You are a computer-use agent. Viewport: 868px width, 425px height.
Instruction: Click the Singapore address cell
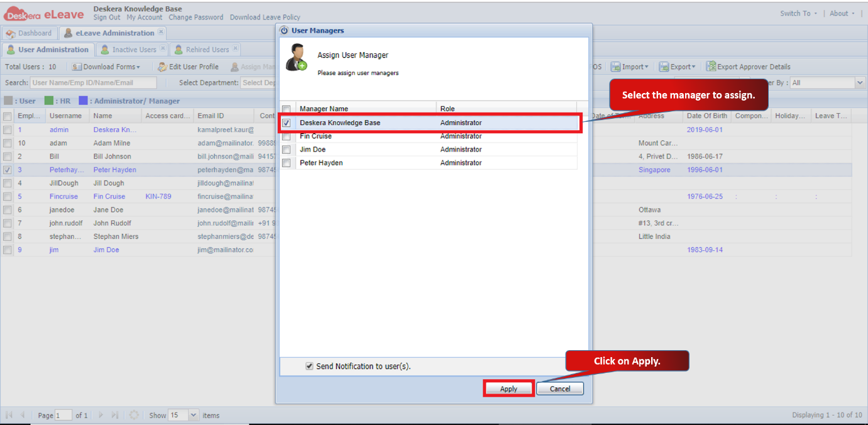click(654, 170)
